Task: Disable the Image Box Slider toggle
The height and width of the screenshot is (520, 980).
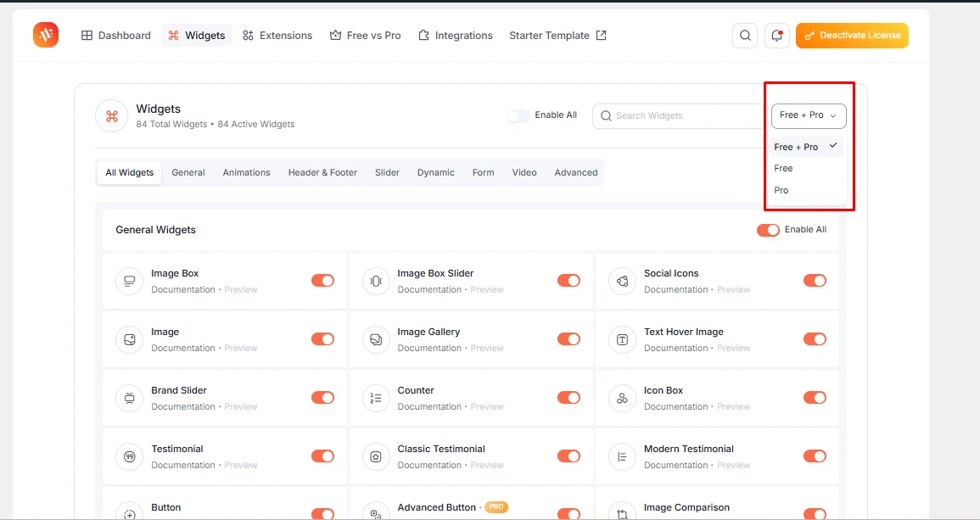Action: coord(568,281)
